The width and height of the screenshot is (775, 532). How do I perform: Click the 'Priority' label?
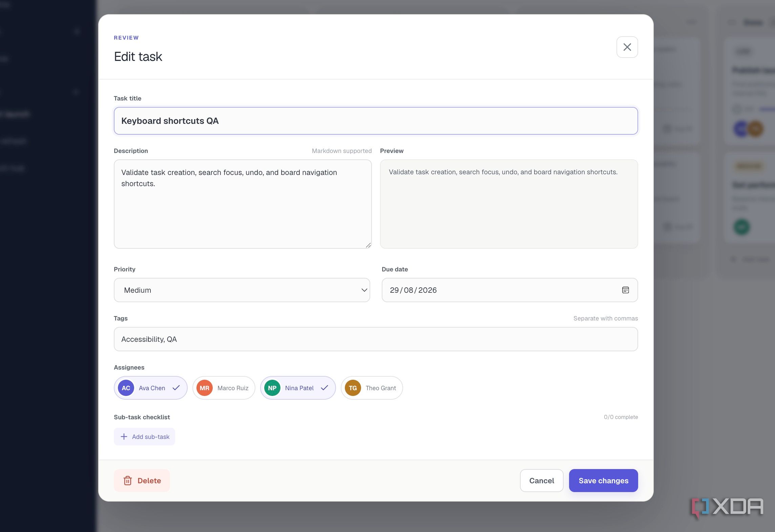[x=125, y=269]
